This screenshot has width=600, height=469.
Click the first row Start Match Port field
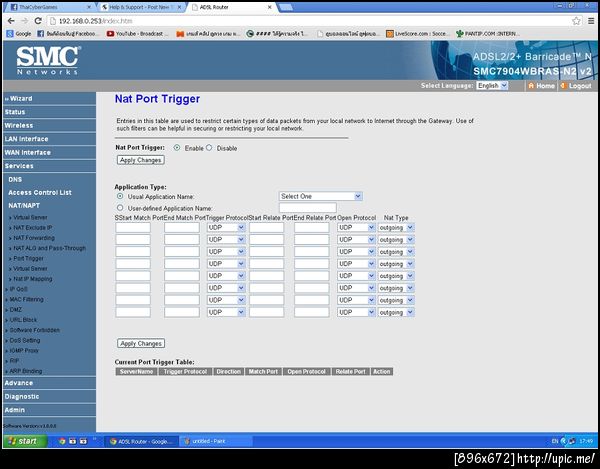133,228
